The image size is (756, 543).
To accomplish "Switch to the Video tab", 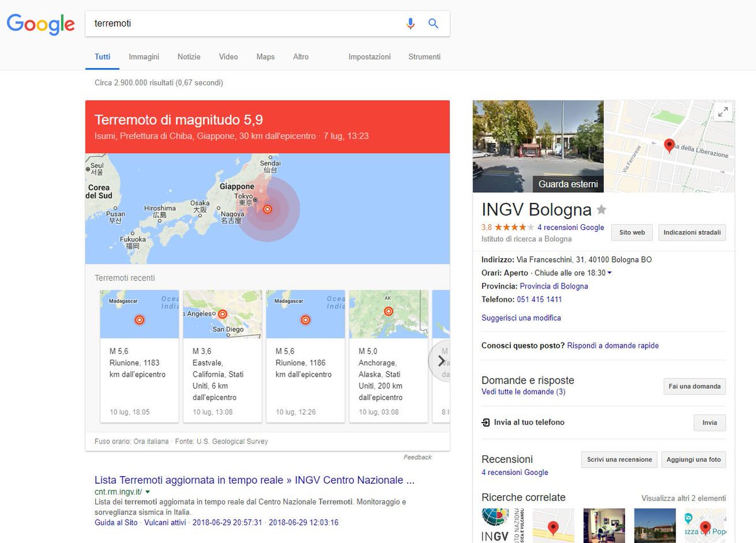I will tap(229, 57).
